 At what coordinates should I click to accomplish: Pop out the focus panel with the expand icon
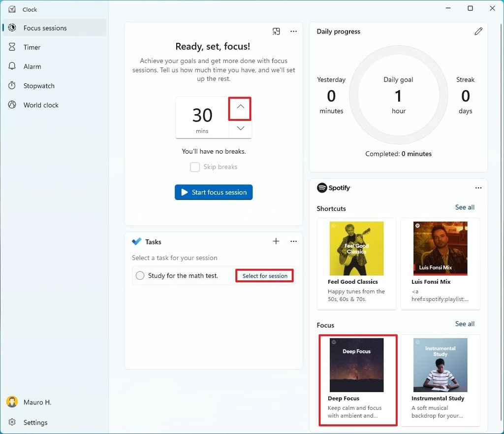(276, 31)
